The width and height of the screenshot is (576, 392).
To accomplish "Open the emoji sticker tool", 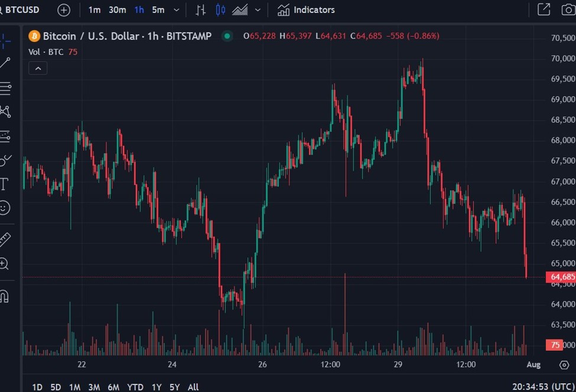I will (x=6, y=207).
